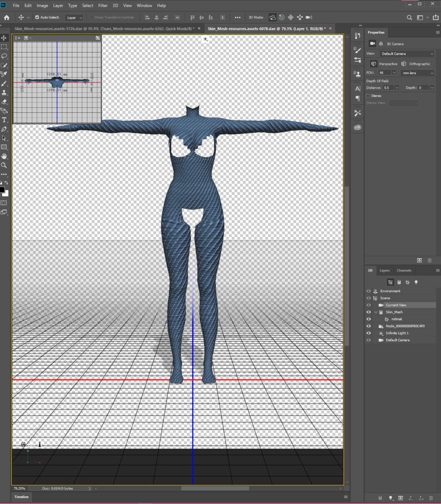Switch to the Layers tab

click(385, 270)
